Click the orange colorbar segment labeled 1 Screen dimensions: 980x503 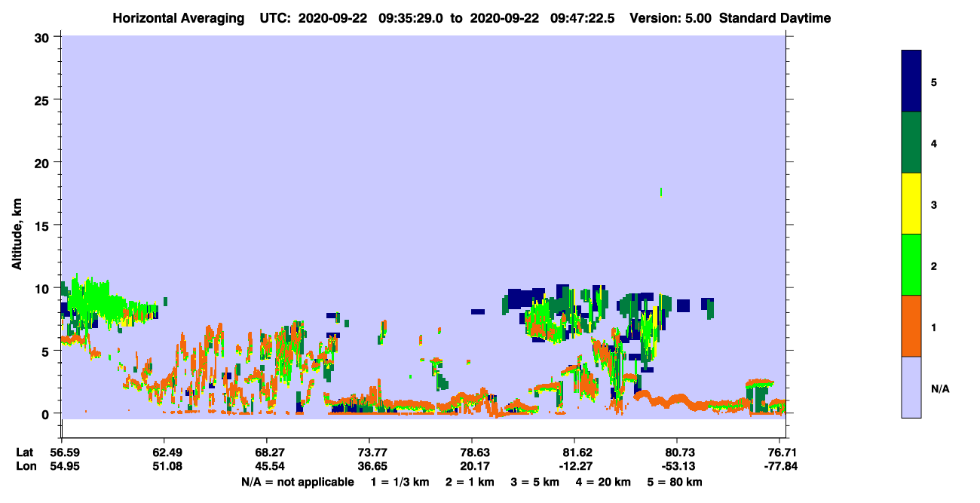click(x=911, y=326)
